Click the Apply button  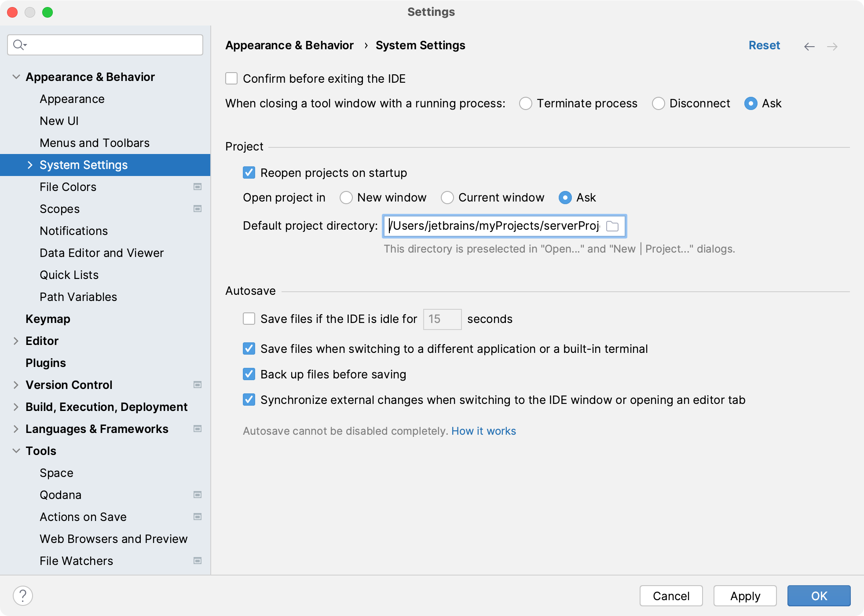click(x=745, y=594)
